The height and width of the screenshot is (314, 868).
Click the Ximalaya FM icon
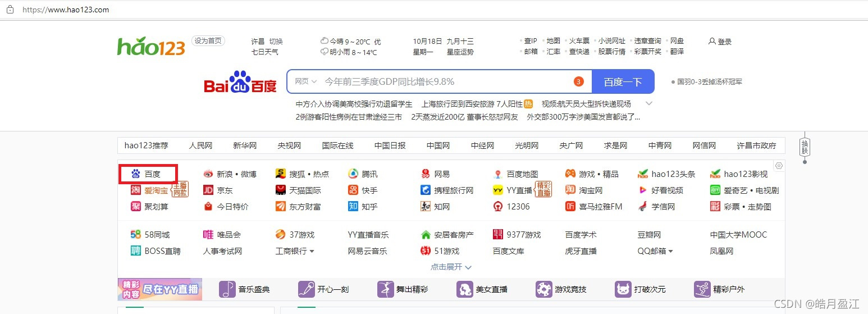click(x=570, y=207)
